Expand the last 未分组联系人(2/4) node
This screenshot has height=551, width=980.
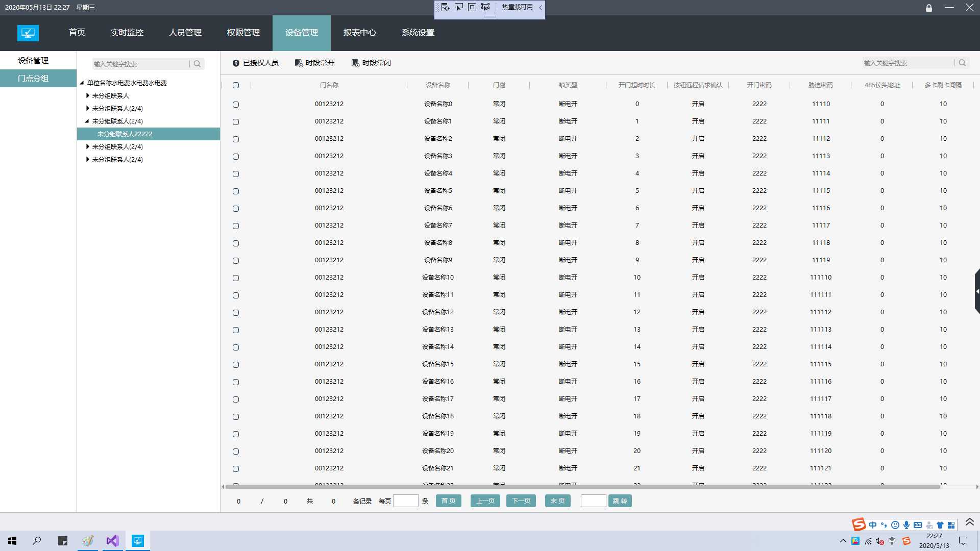coord(88,159)
